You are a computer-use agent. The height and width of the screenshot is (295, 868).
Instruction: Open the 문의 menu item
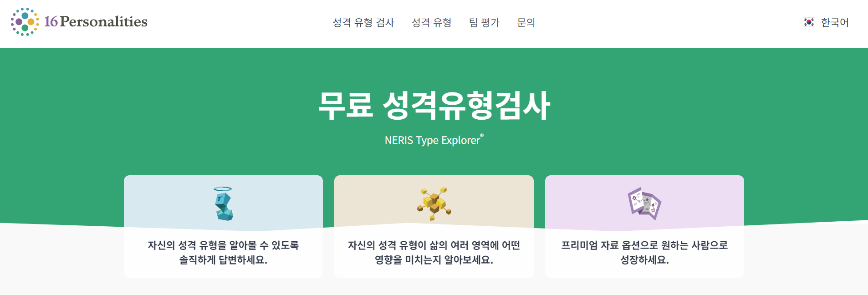click(x=526, y=23)
